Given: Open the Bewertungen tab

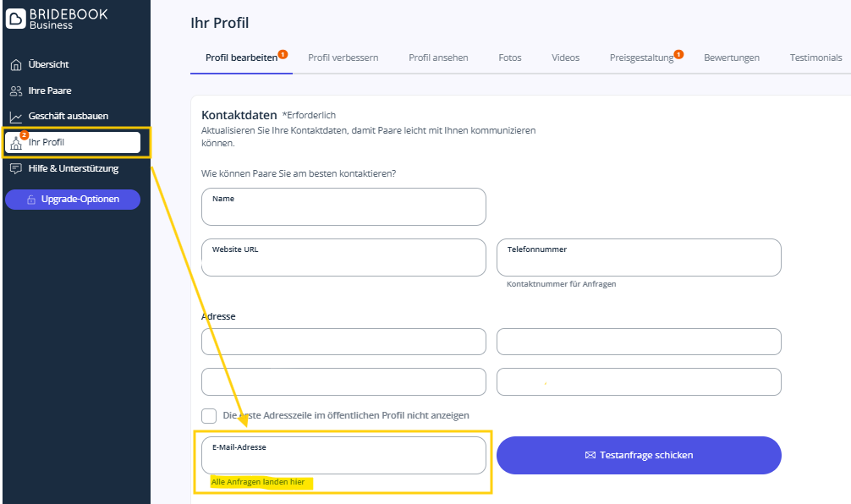Looking at the screenshot, I should pyautogui.click(x=732, y=58).
